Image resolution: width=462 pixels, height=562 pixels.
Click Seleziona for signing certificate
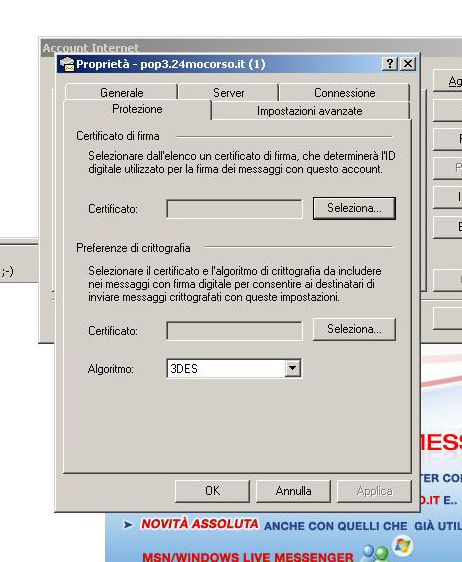pyautogui.click(x=354, y=208)
